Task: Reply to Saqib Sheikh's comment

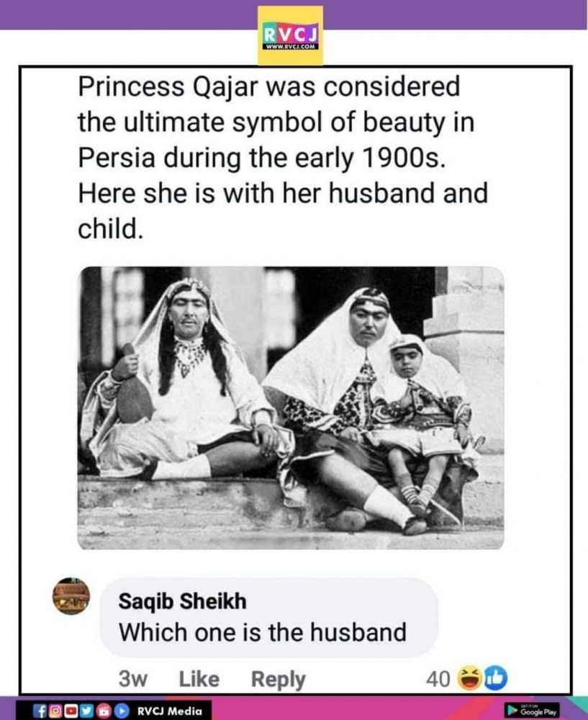Action: 278,679
